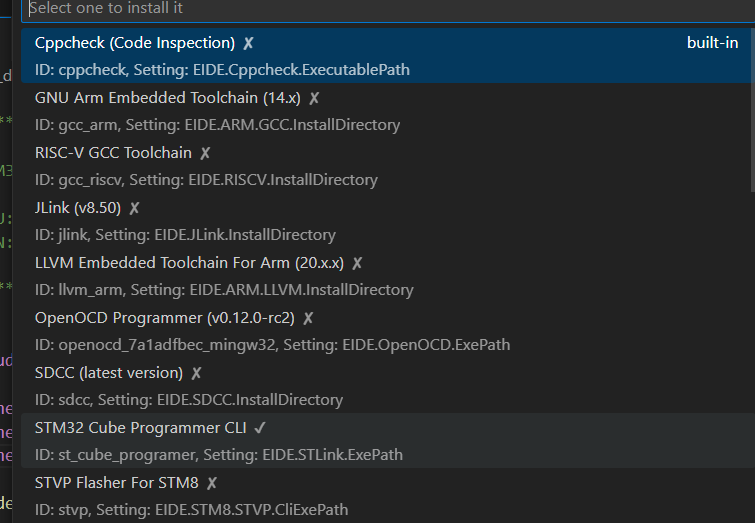Screen dimensions: 755x523
Task: Pick RISC-V GCC Toolchain to install
Action: tap(388, 166)
